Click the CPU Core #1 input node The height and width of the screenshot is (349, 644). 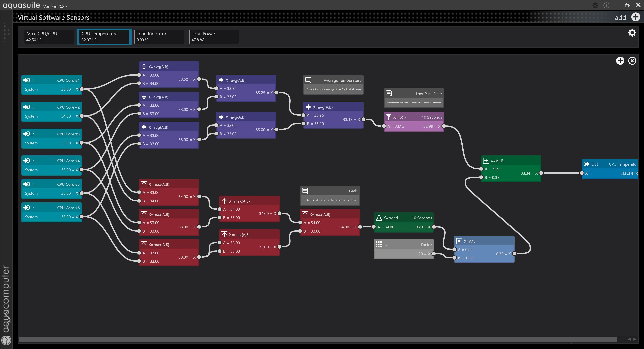point(51,85)
